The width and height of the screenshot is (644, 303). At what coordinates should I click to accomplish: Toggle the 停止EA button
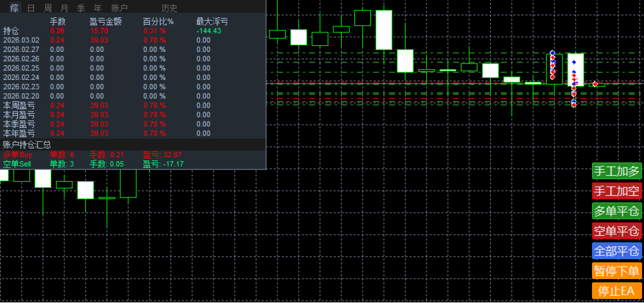tap(617, 292)
